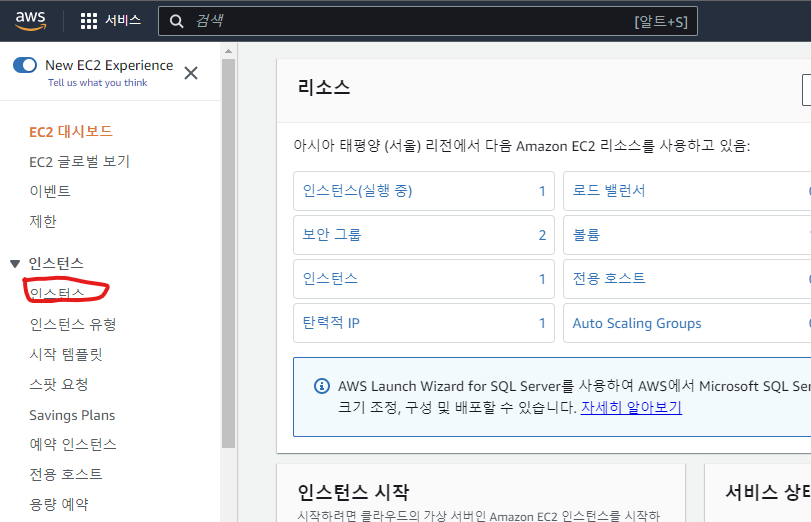The width and height of the screenshot is (811, 522).
Task: Open the Tell us what you think link
Action: pos(98,83)
